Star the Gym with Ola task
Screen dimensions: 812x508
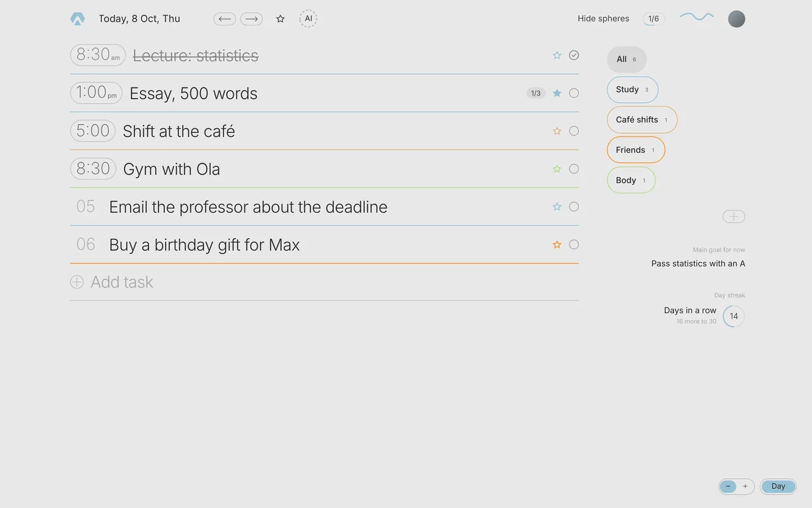(557, 169)
